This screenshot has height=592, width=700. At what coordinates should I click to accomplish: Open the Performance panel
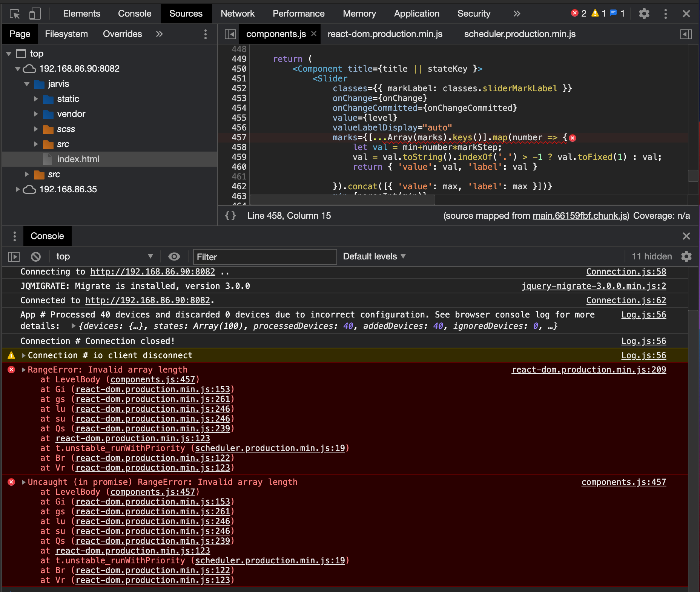click(298, 14)
